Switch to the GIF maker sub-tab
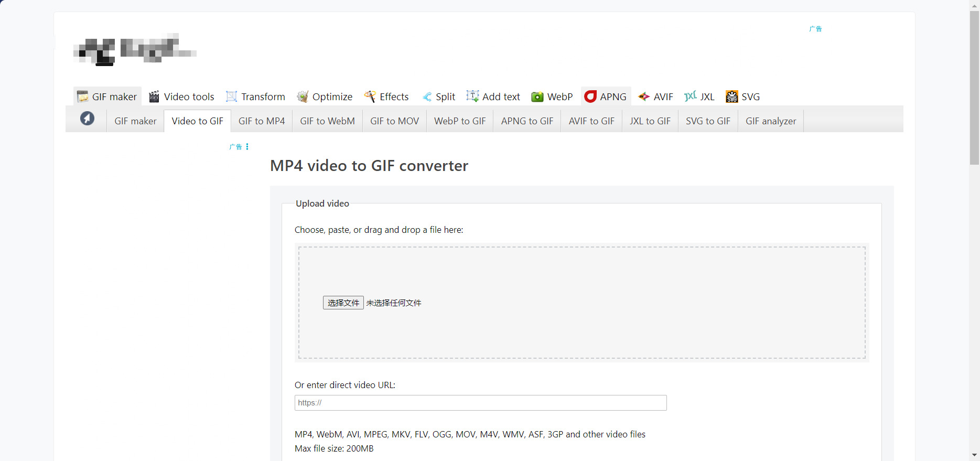The width and height of the screenshot is (980, 461). click(x=135, y=121)
